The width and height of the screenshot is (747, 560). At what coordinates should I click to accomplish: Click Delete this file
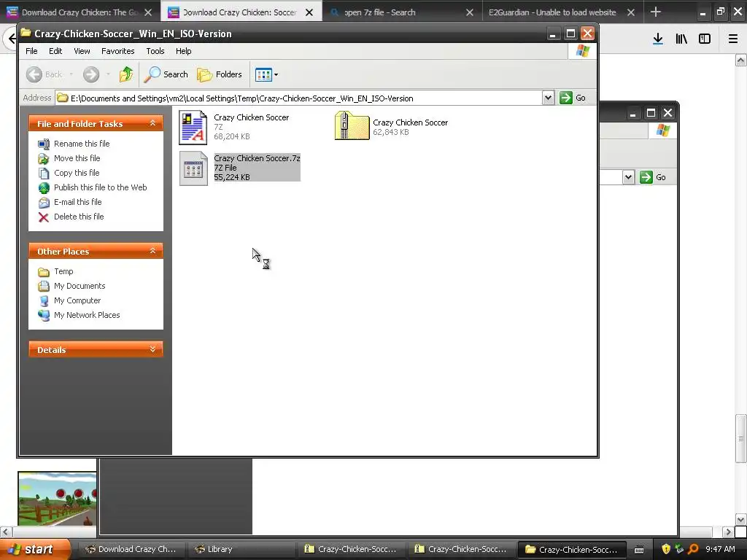[71, 217]
